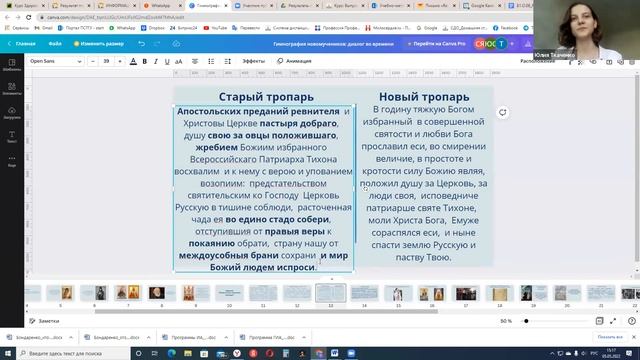Open the Шаблоны side panel

12,65
